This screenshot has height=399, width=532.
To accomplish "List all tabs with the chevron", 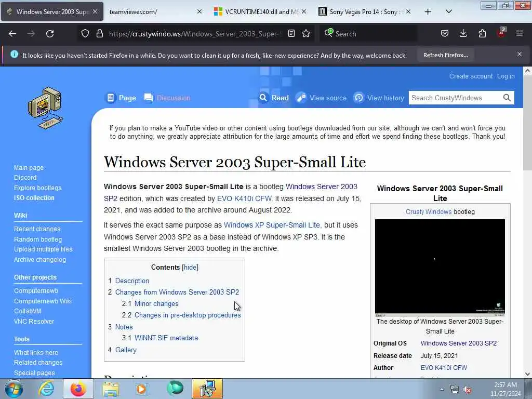I will [x=448, y=12].
